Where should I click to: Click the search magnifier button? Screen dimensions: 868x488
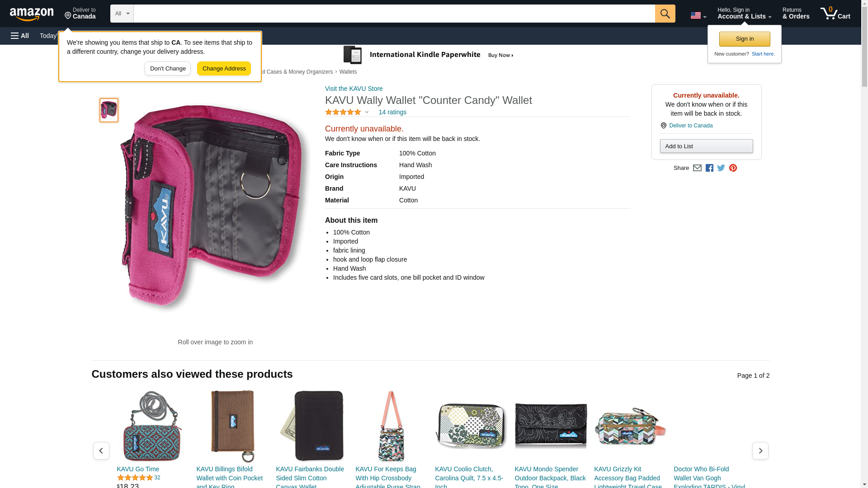coord(665,14)
